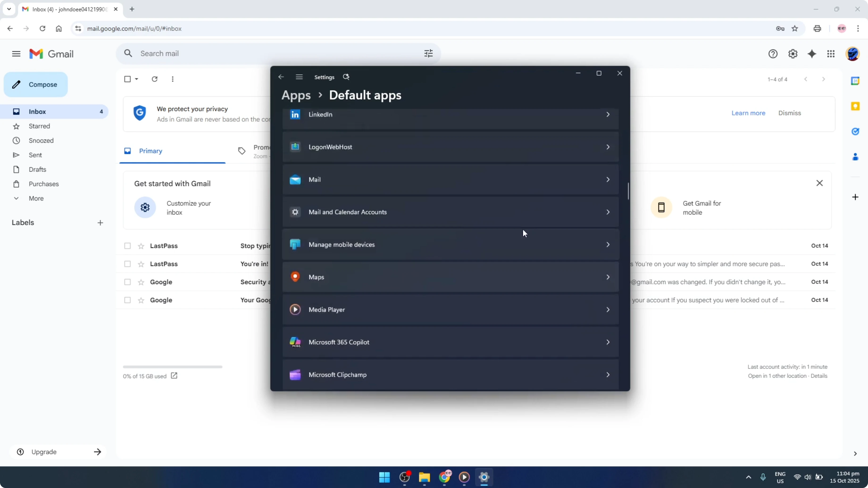
Task: Bookmark this page star icon
Action: pos(795,29)
